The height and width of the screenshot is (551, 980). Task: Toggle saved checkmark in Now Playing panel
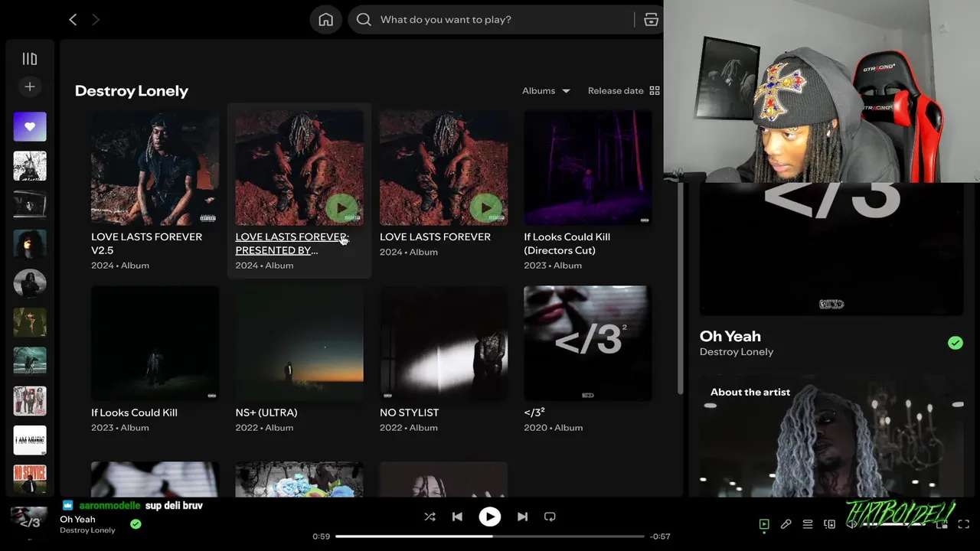(955, 343)
